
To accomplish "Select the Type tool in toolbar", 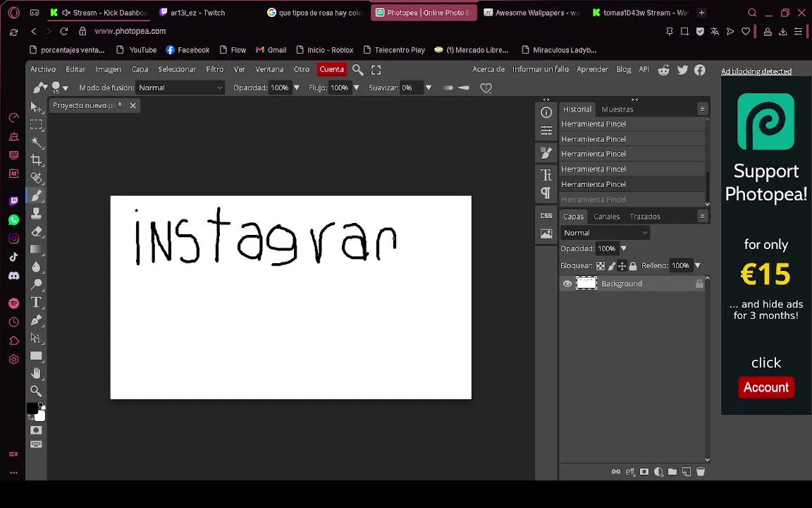I will (36, 302).
